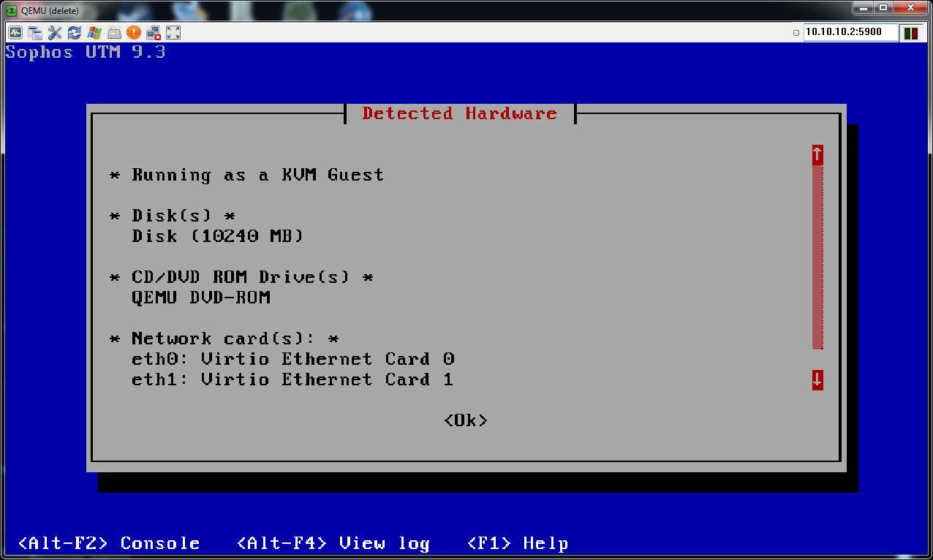This screenshot has width=933, height=560.
Task: Toggle full screen arrows icon
Action: [x=173, y=32]
